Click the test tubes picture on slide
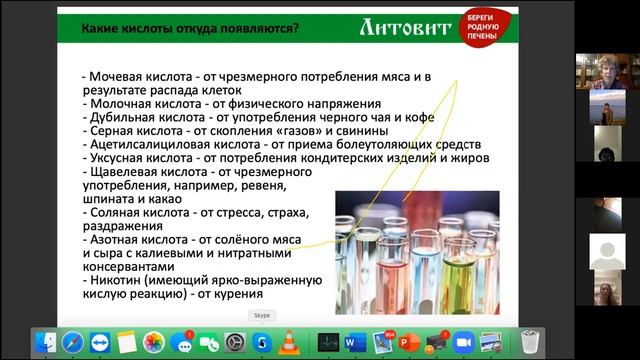Viewport: 640px width, 360px height. [x=417, y=253]
